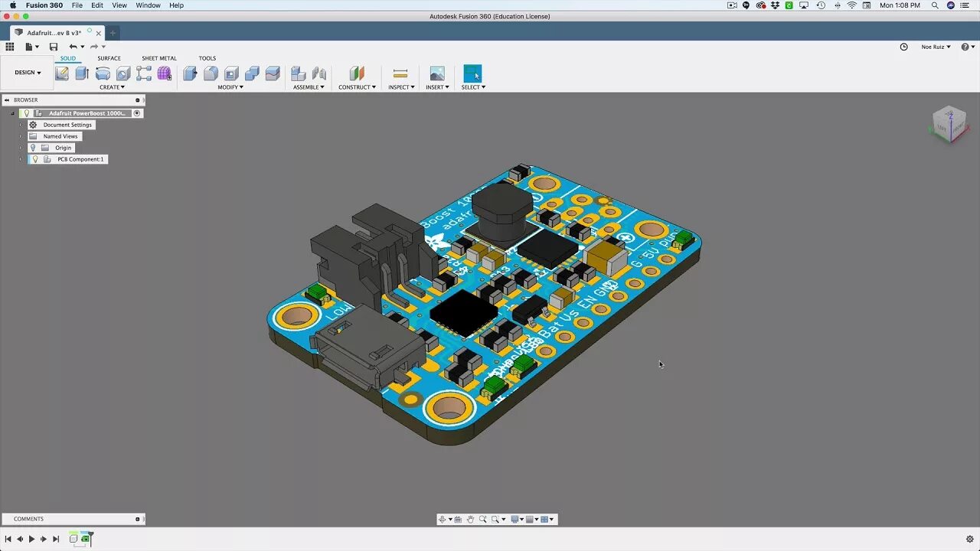Open the Edit menu in menu bar
Image resolution: width=980 pixels, height=551 pixels.
pyautogui.click(x=97, y=5)
